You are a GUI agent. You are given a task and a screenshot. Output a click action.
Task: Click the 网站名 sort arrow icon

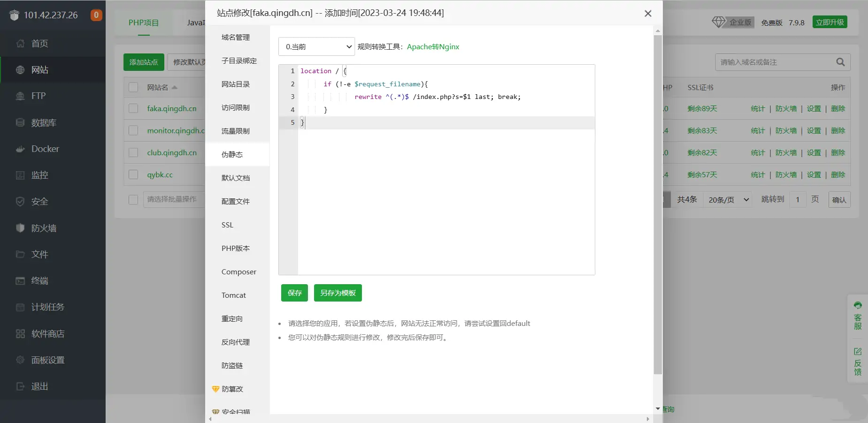click(175, 87)
